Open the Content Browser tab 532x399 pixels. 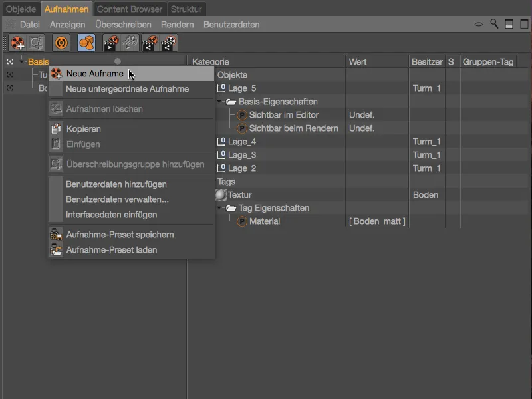(x=130, y=9)
